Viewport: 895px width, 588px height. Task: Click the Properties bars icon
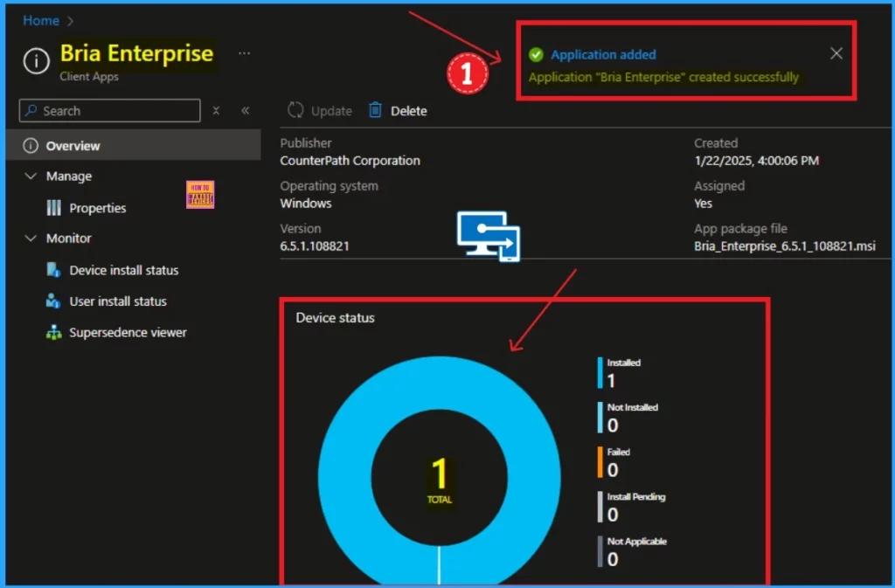point(53,208)
